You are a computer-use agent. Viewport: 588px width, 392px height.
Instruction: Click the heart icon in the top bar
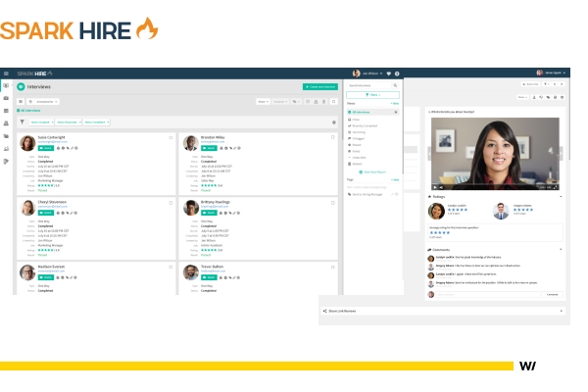pos(388,73)
